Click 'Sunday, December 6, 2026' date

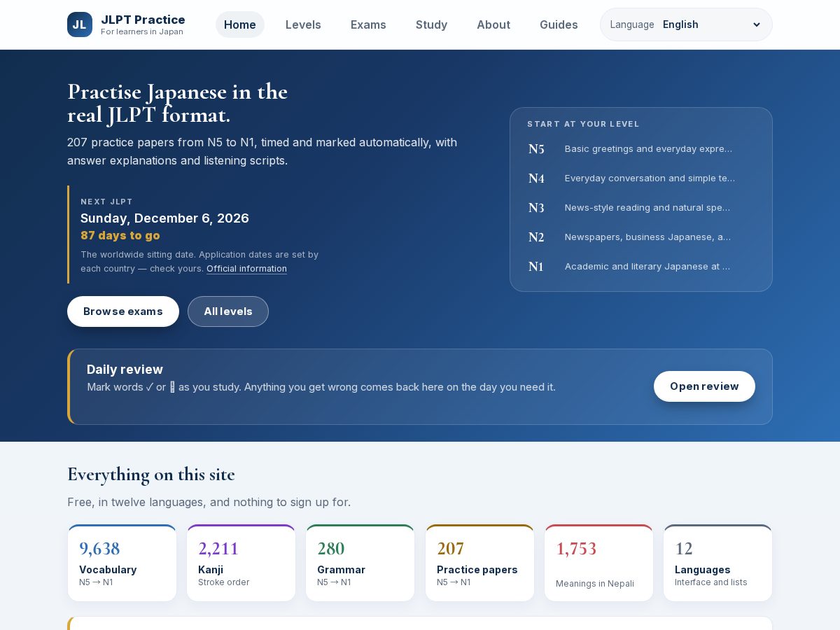(x=164, y=218)
